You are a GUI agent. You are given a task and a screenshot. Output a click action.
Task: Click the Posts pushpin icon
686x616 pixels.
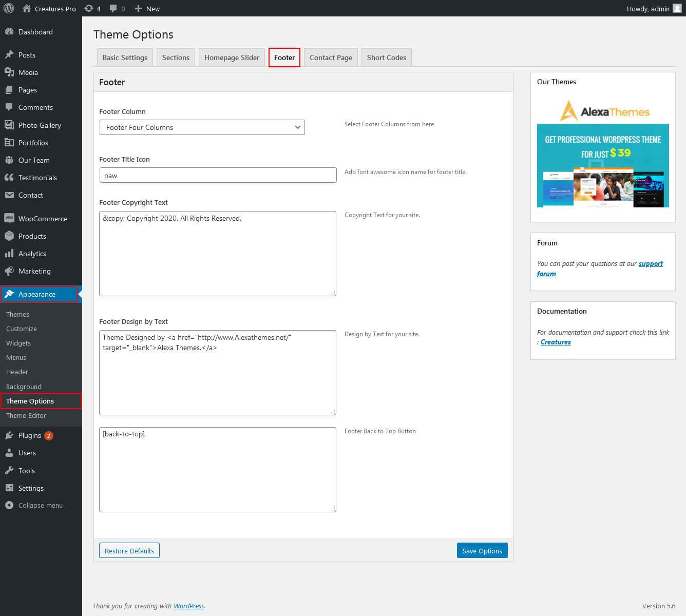tap(9, 55)
